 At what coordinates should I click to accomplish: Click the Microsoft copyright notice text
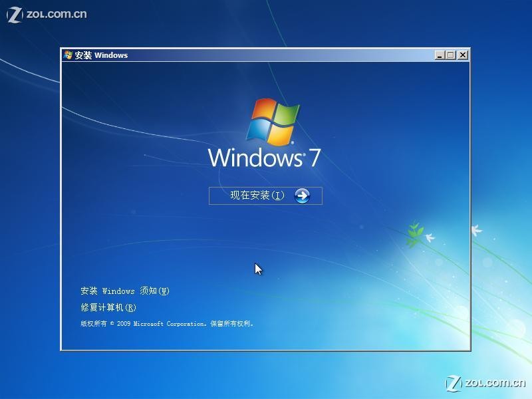(x=170, y=324)
